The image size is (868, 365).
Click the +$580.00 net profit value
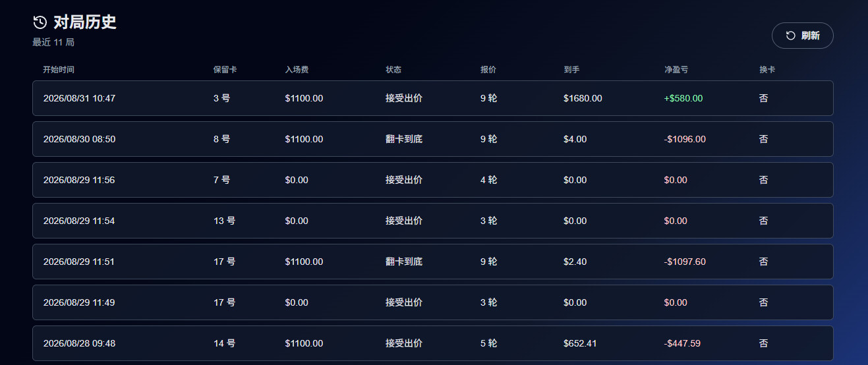point(683,98)
